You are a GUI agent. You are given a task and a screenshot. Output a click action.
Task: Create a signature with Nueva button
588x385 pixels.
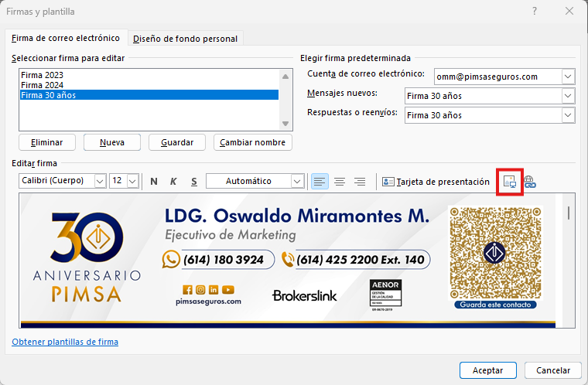click(x=112, y=142)
